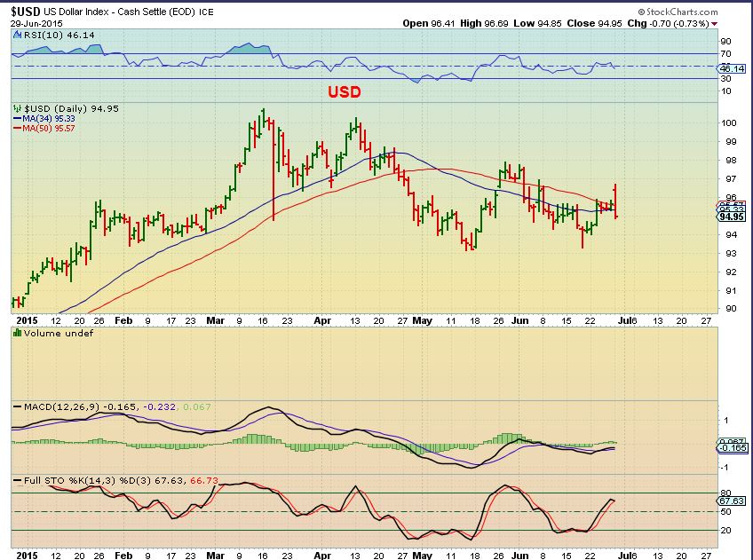Click the green volume bars icon
The width and height of the screenshot is (753, 560).
17,333
